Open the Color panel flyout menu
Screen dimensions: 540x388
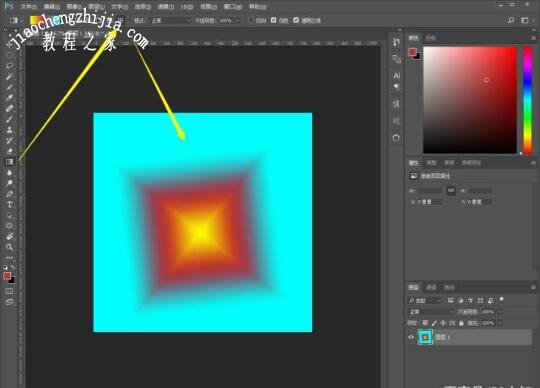533,38
